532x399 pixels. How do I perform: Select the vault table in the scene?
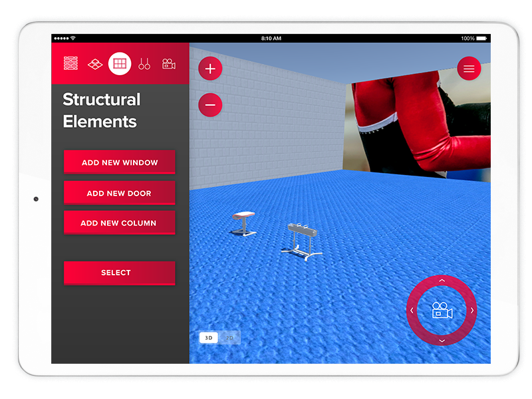[x=243, y=223]
